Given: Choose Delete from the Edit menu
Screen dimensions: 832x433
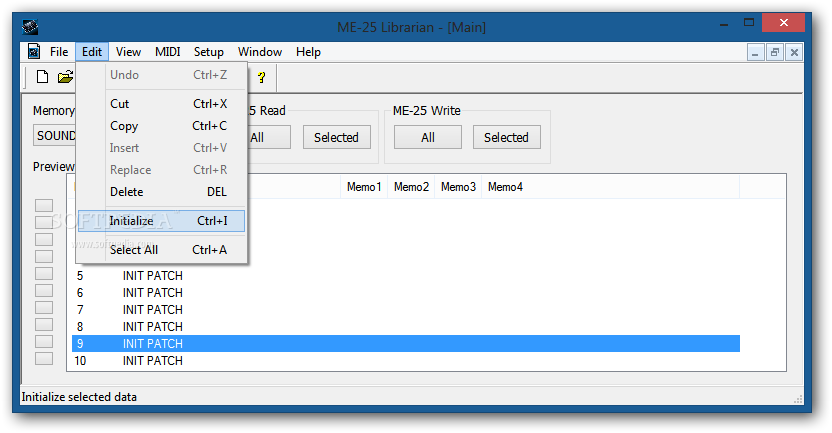Looking at the screenshot, I should coord(161,192).
